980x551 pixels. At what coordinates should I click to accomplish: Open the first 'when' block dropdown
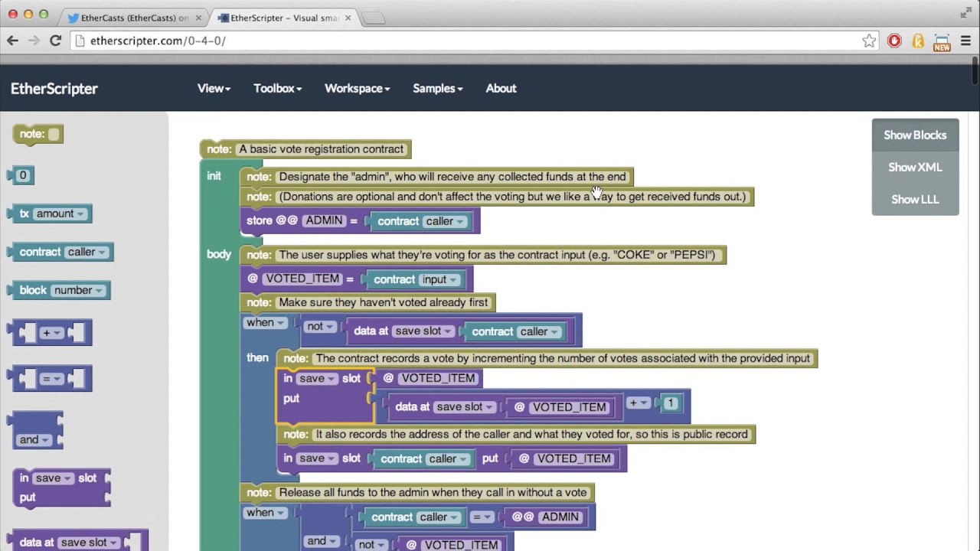[x=265, y=323]
